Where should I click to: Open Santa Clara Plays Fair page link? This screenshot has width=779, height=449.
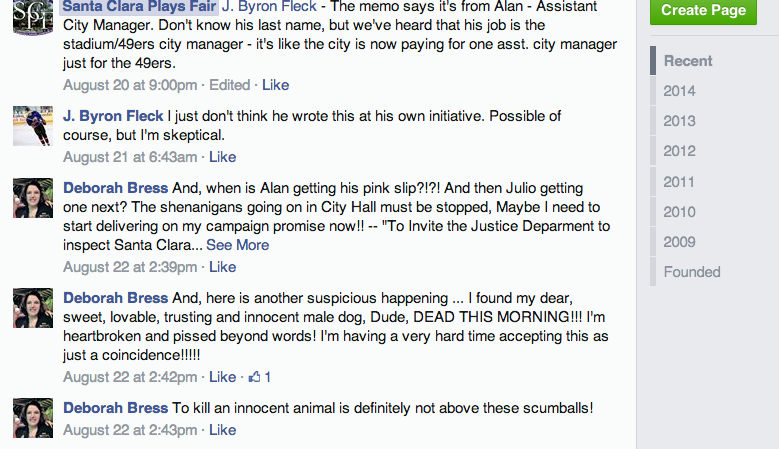coord(140,6)
